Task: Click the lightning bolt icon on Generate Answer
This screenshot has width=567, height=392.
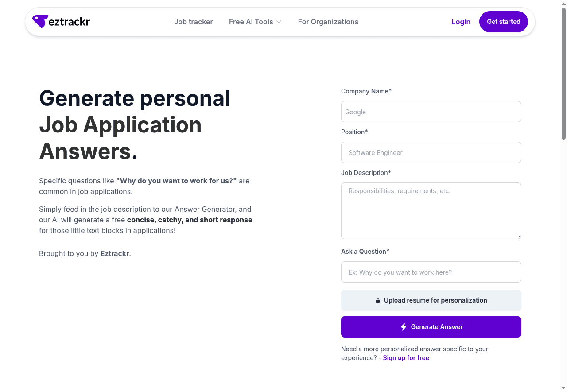Action: (x=404, y=327)
